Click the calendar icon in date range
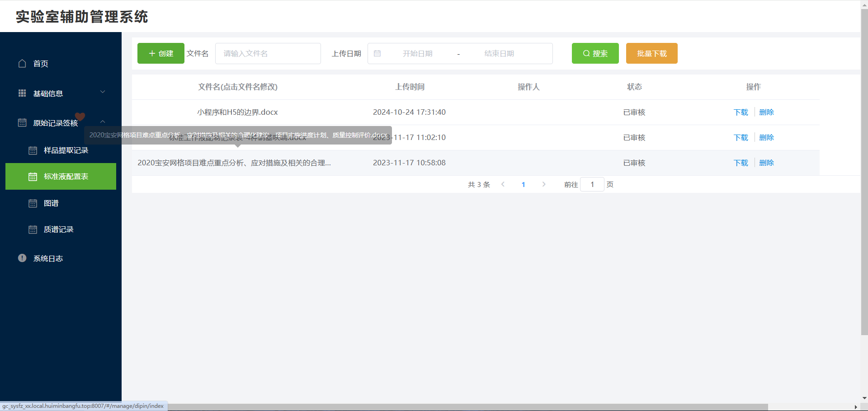The height and width of the screenshot is (411, 868). coord(377,53)
